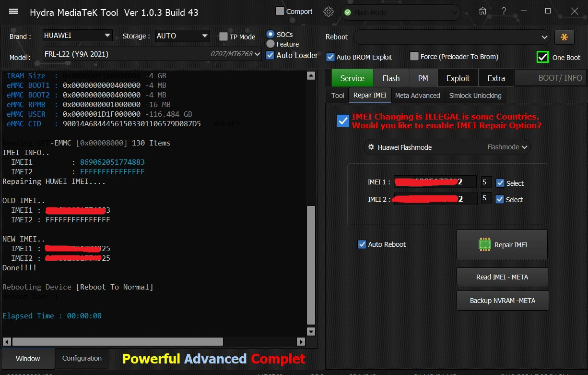Switch to the Flash tab
This screenshot has height=375, width=588.
[x=391, y=78]
